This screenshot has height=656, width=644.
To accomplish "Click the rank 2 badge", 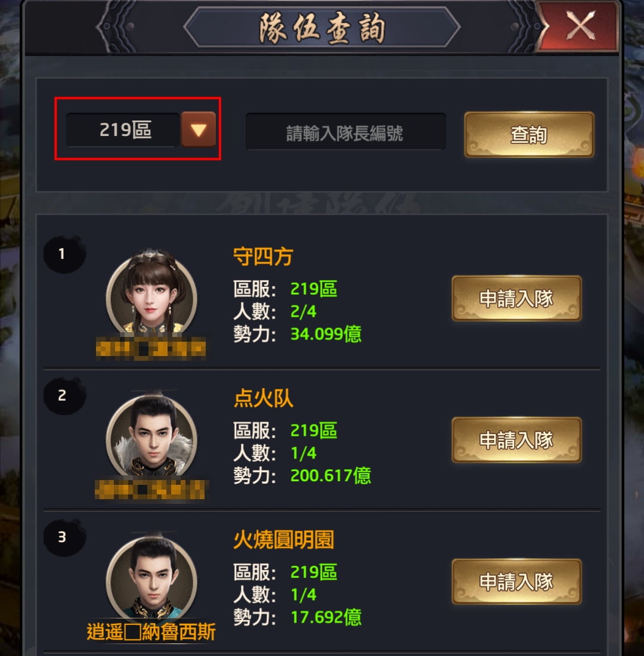I will pyautogui.click(x=64, y=395).
